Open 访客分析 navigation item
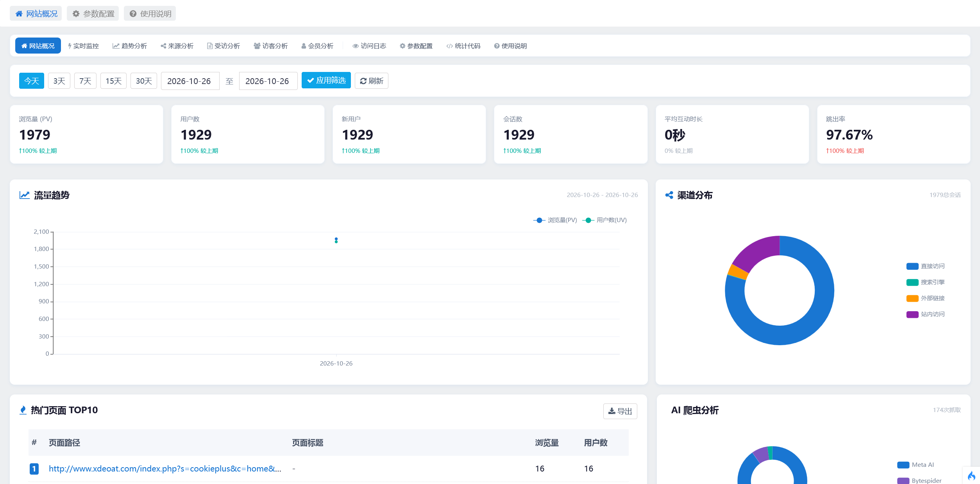The width and height of the screenshot is (980, 484). click(271, 46)
